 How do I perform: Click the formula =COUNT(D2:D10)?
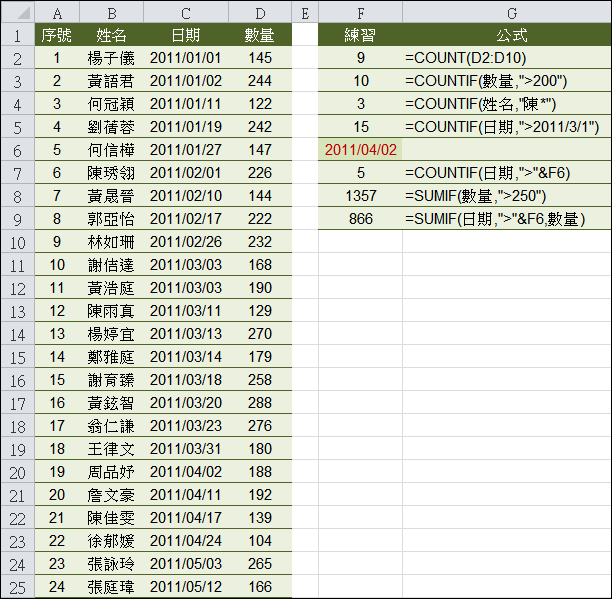(507, 58)
